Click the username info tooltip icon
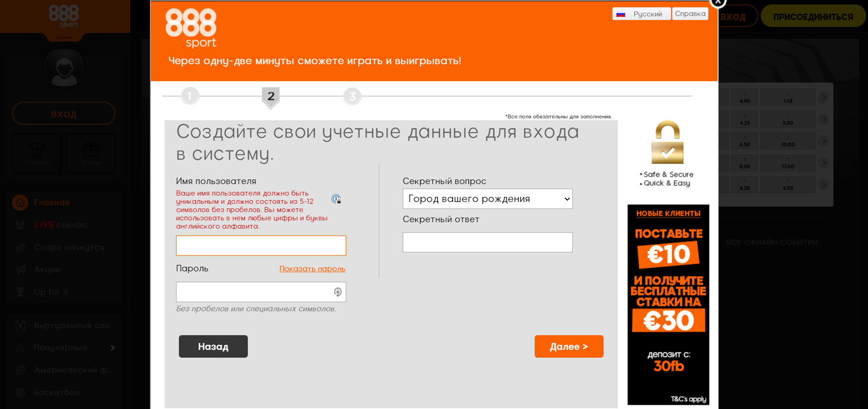The image size is (868, 409). [336, 199]
